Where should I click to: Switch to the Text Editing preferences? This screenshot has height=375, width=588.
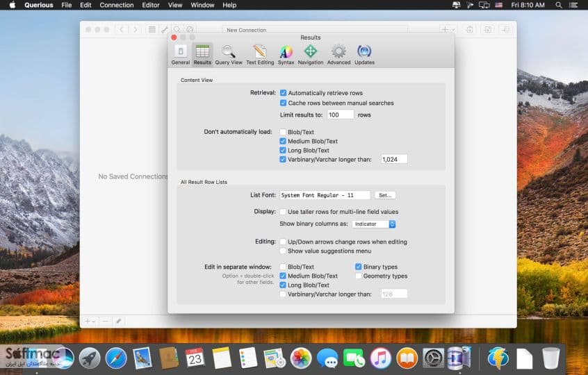point(260,55)
